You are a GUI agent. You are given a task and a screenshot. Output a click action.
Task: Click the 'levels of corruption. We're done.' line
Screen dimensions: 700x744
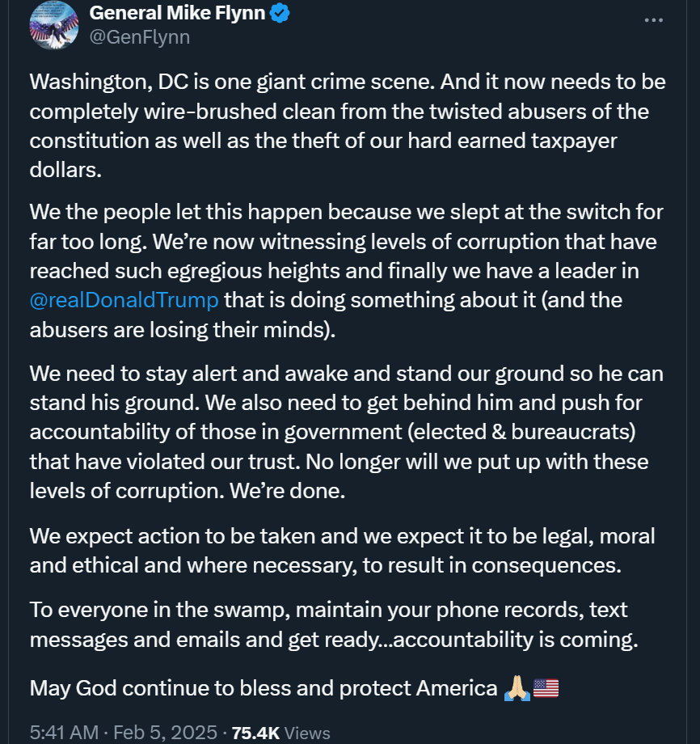188,491
